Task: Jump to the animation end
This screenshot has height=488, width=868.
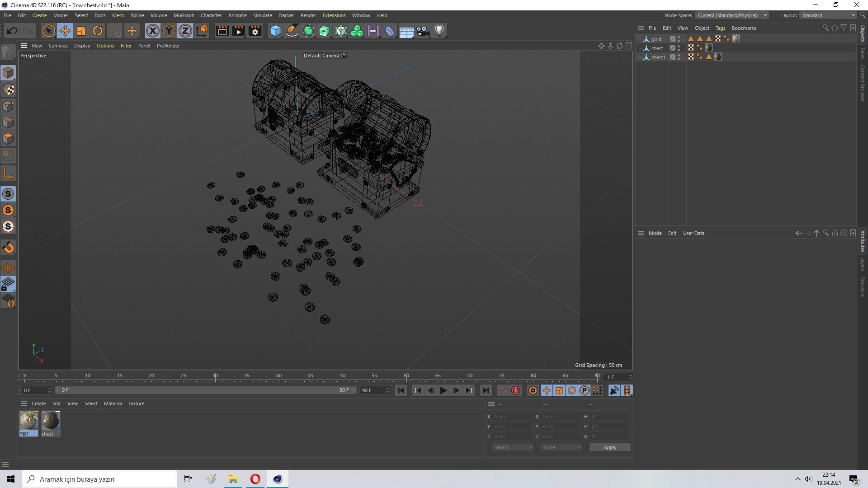Action: (486, 390)
